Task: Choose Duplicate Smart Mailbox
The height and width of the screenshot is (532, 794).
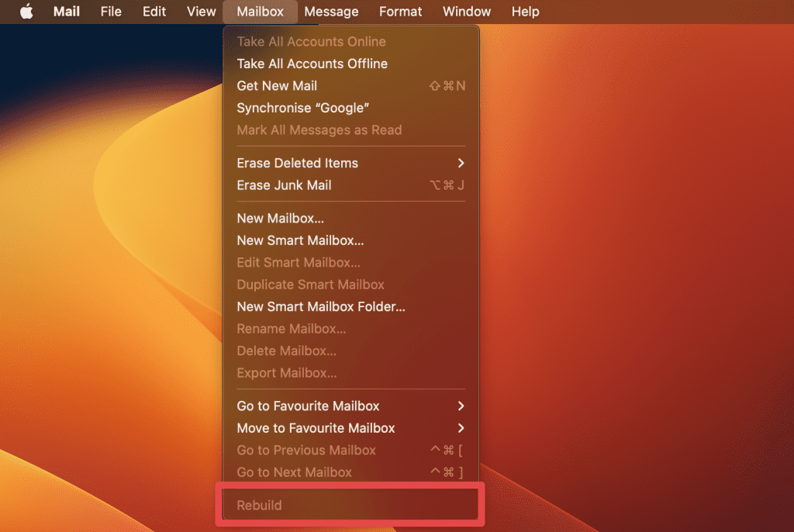Action: coord(350,285)
